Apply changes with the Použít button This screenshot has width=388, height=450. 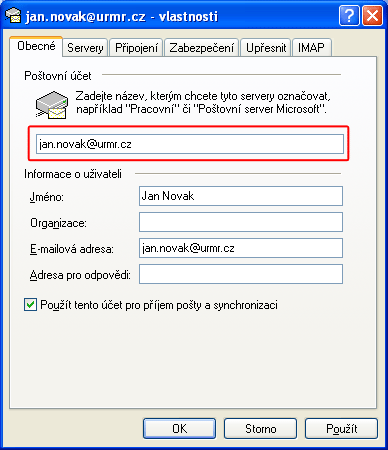tap(341, 429)
